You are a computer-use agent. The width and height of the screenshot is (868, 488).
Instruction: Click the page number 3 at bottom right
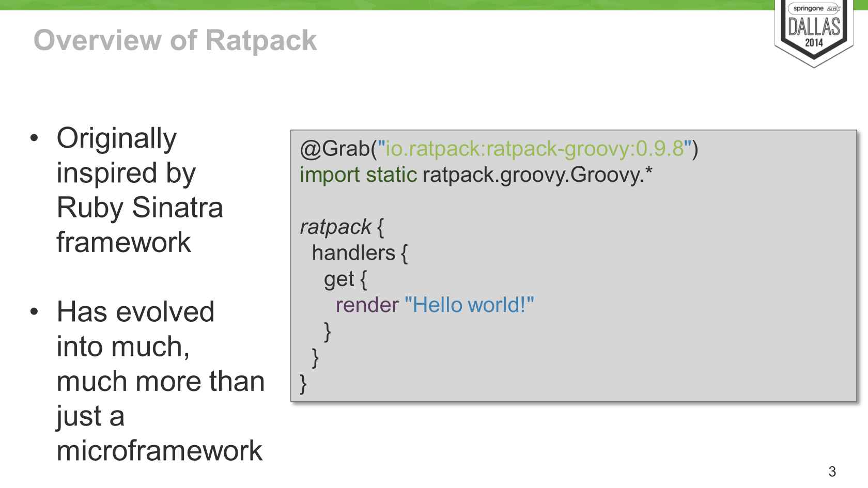(849, 471)
